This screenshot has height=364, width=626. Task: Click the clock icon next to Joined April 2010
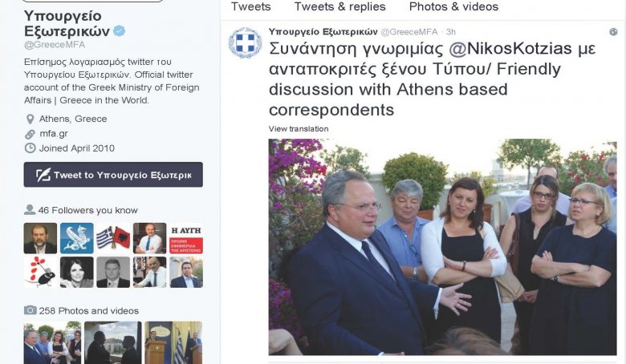point(30,148)
